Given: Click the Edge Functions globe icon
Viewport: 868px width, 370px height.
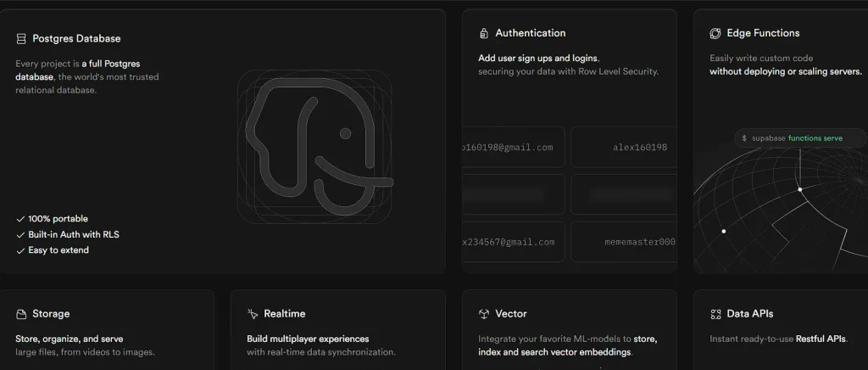Looking at the screenshot, I should 715,33.
